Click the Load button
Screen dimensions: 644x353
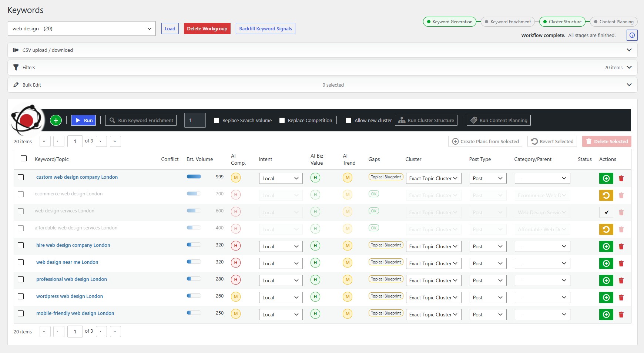[x=170, y=28]
